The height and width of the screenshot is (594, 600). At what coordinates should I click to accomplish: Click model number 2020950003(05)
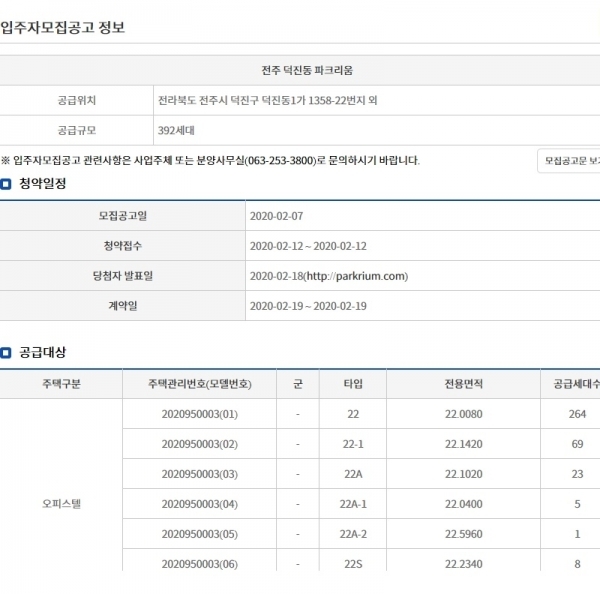[x=200, y=534]
